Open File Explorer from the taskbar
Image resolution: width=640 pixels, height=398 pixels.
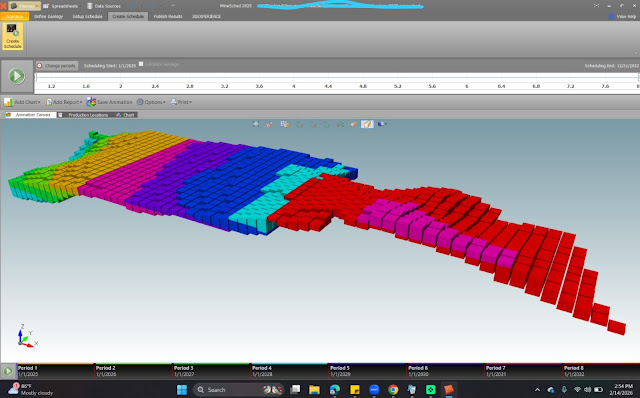point(314,389)
